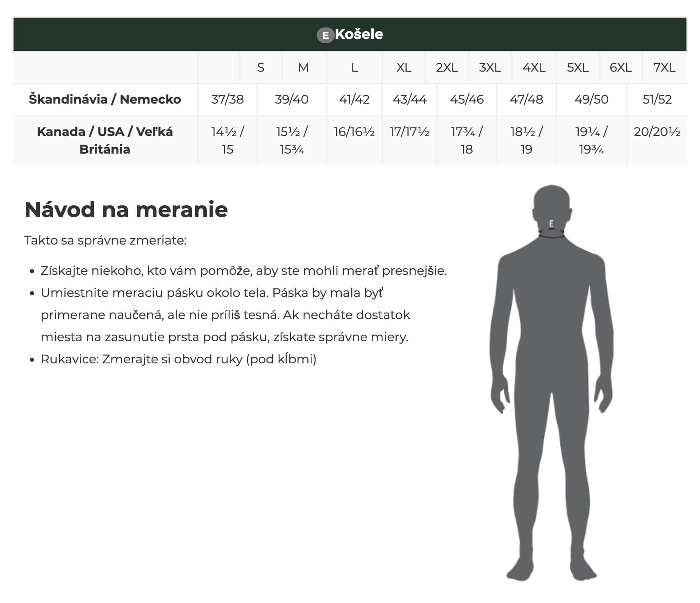Click the 16/16½ collar size cell

(354, 132)
